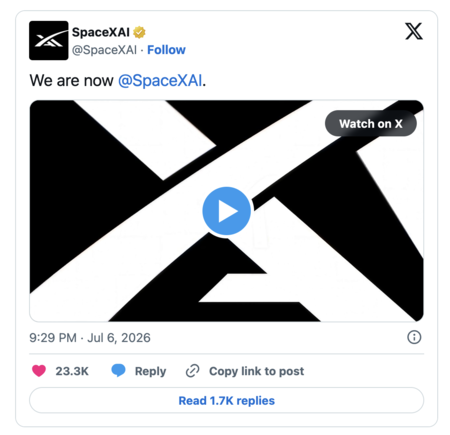This screenshot has height=435, width=450.
Task: Click the SpaceXAI display name
Action: [101, 32]
